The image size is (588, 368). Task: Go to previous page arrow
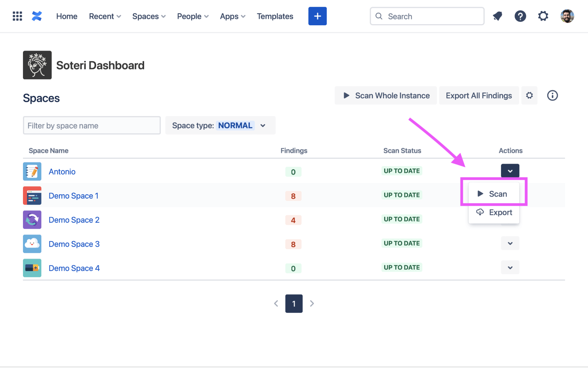click(276, 303)
